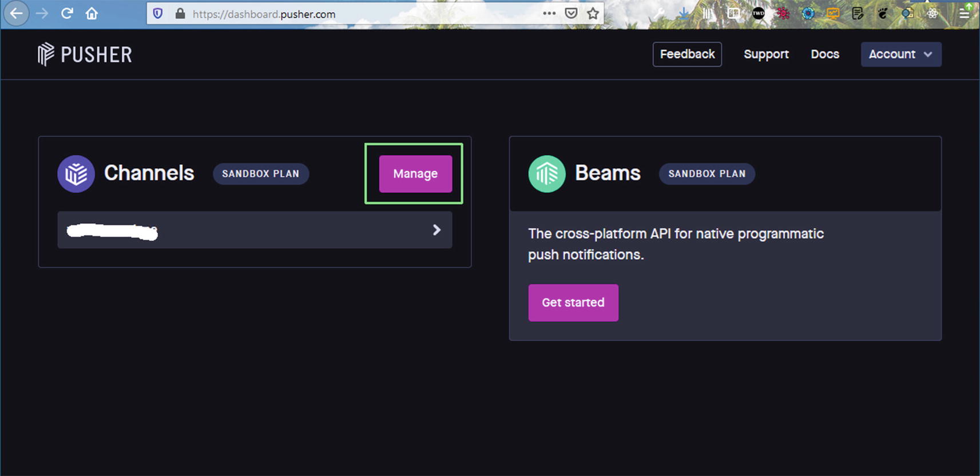Open the Docs link
This screenshot has width=980, height=476.
(824, 54)
